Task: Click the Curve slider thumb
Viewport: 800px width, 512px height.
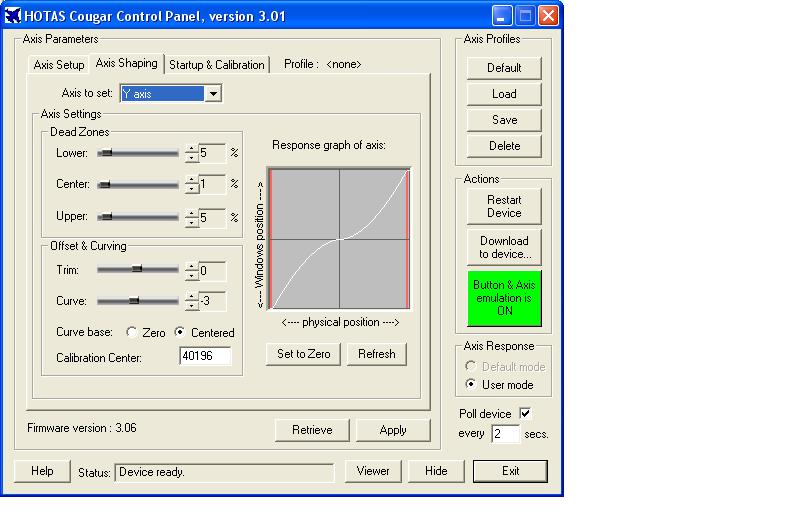Action: tap(134, 300)
